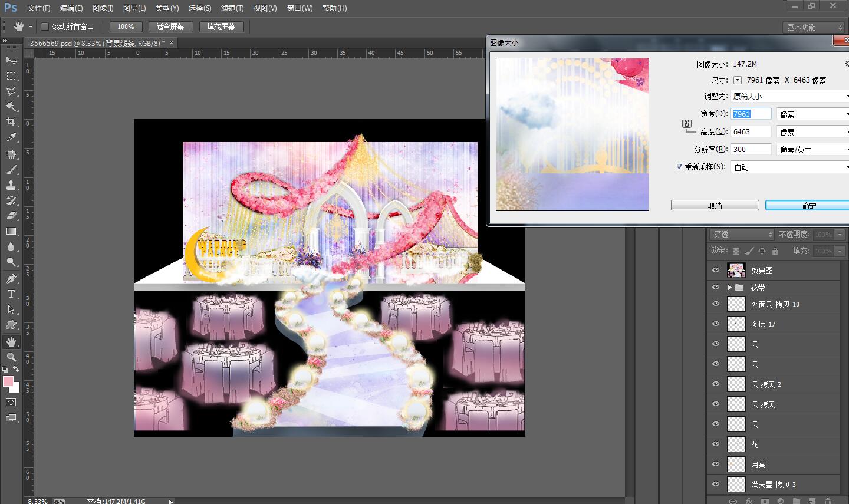The image size is (849, 504).
Task: Open the 文件(F) menu
Action: pos(39,8)
